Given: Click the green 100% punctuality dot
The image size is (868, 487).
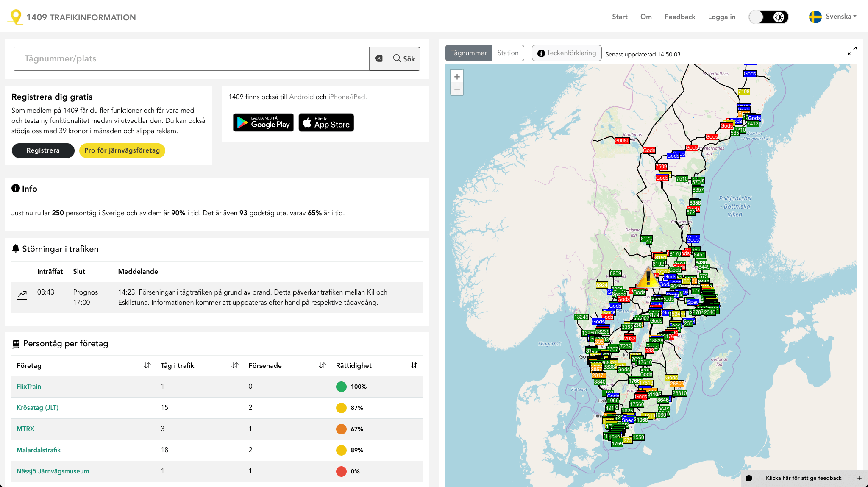Looking at the screenshot, I should (341, 387).
